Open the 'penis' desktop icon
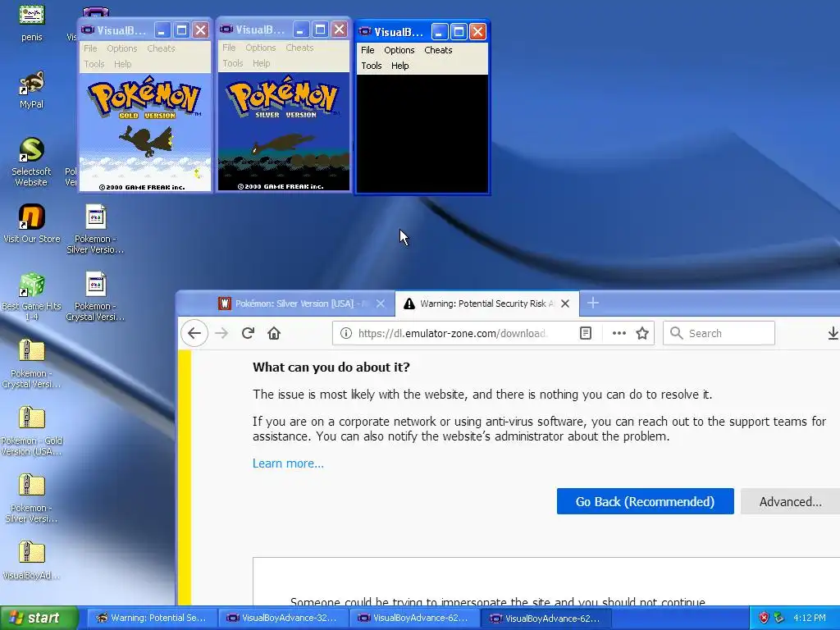Viewport: 840px width, 630px height. 32,23
